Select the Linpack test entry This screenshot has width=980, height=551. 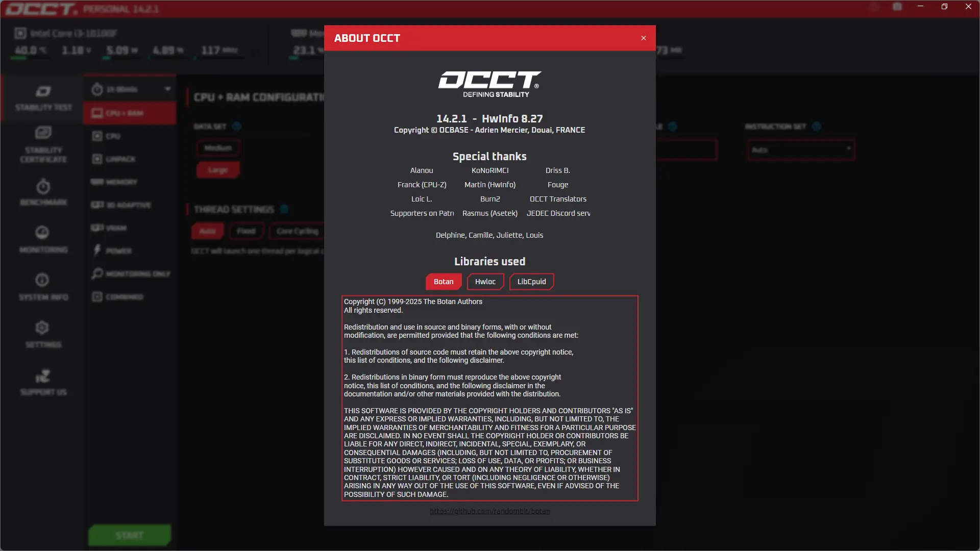pyautogui.click(x=120, y=159)
